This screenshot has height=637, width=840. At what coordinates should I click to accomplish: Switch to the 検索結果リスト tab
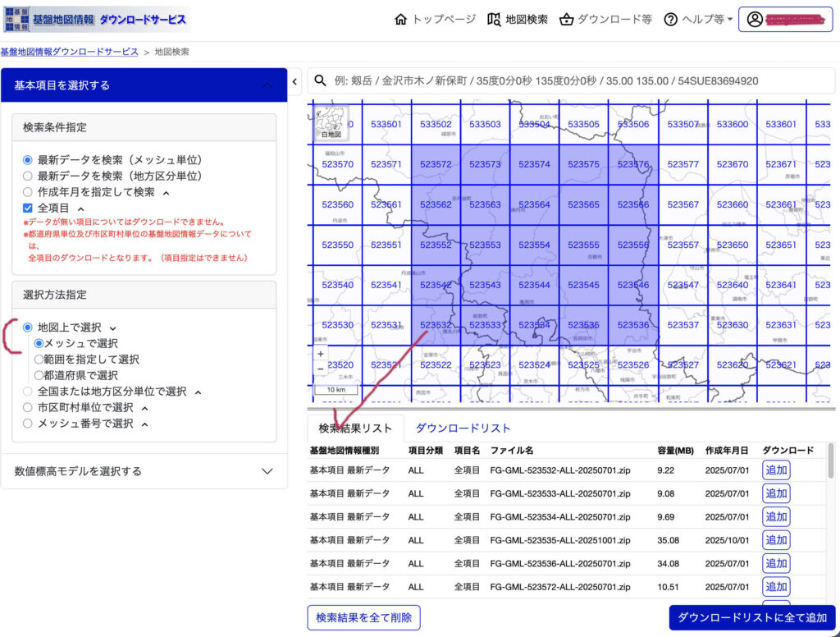(356, 428)
